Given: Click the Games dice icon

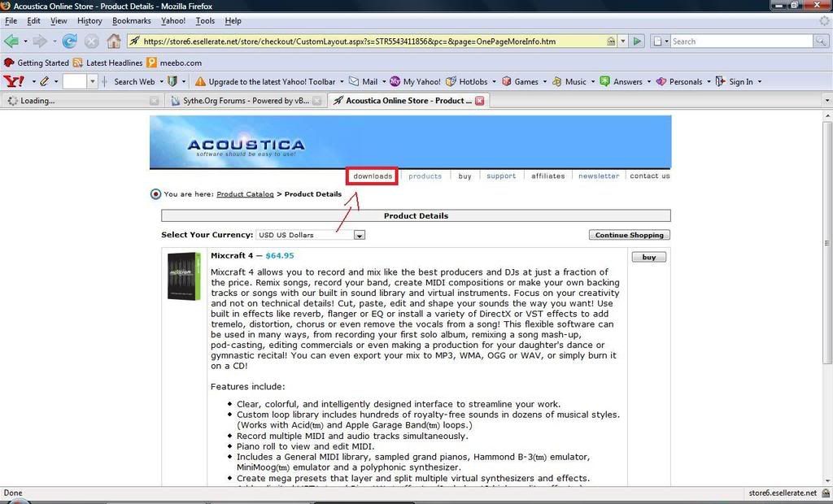Looking at the screenshot, I should (x=506, y=81).
